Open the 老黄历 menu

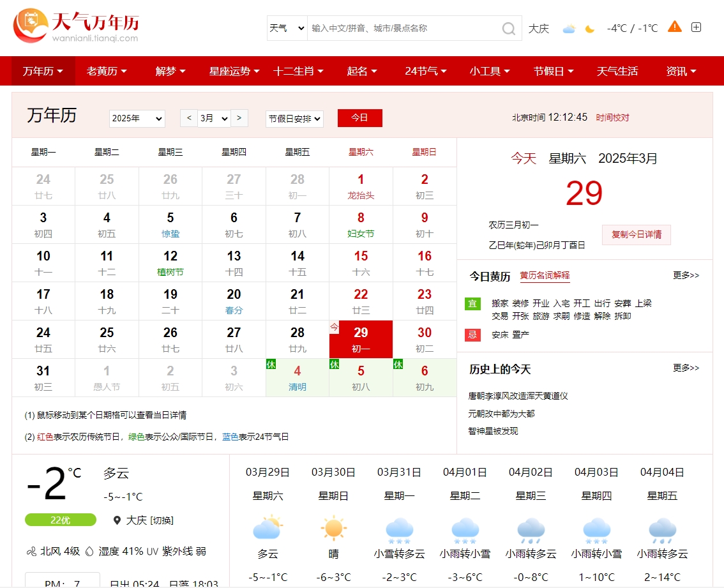click(x=107, y=71)
